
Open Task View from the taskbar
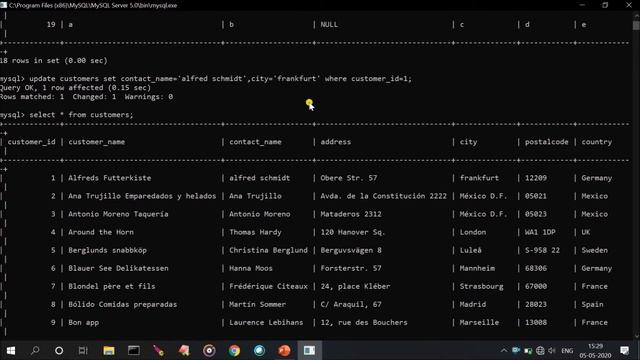point(83,350)
